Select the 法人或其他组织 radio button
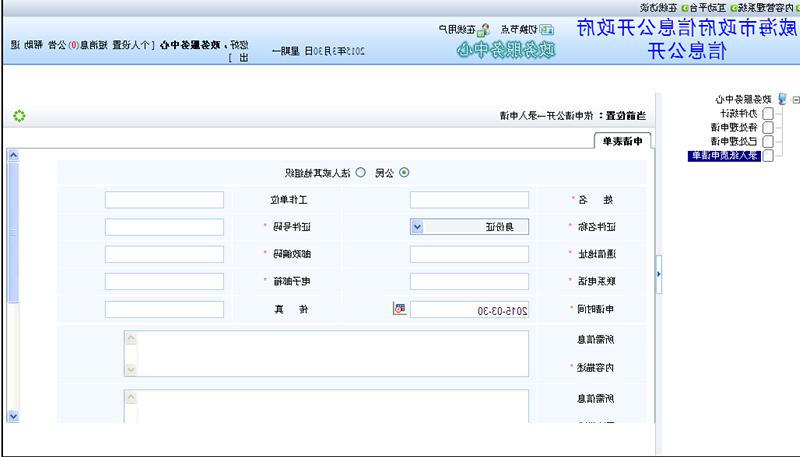This screenshot has height=457, width=800. pos(360,172)
